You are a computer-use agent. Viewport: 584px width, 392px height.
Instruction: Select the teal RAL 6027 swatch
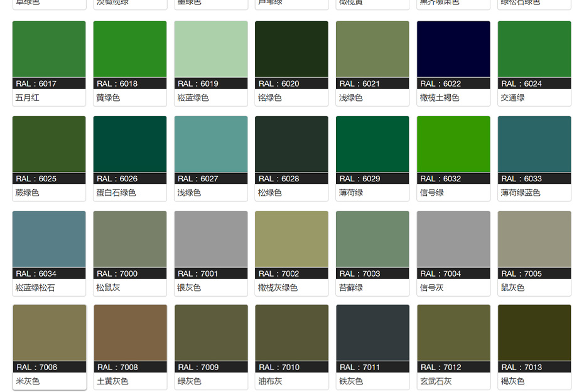[x=211, y=145]
